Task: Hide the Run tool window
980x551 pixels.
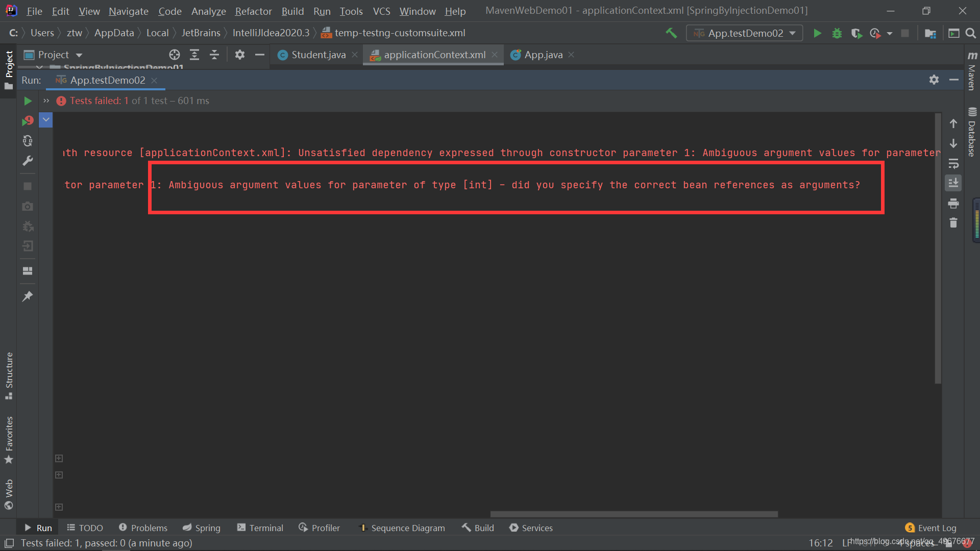Action: [953, 80]
